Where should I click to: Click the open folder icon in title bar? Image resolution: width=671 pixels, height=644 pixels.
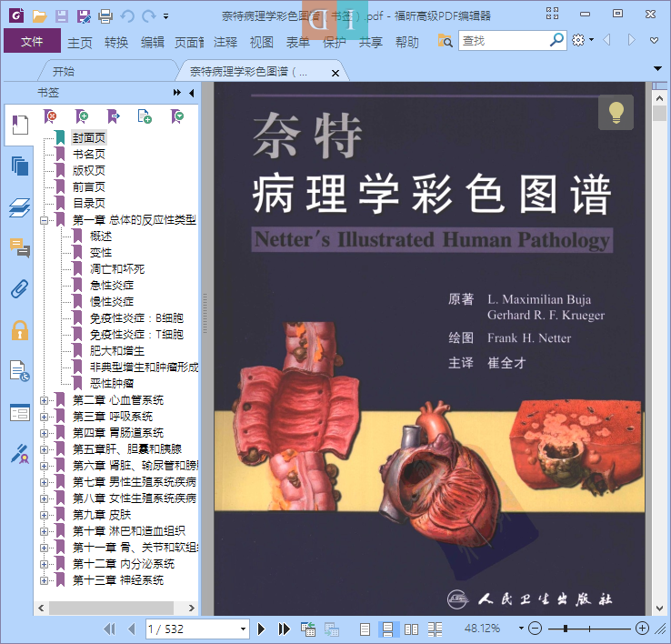click(x=39, y=16)
